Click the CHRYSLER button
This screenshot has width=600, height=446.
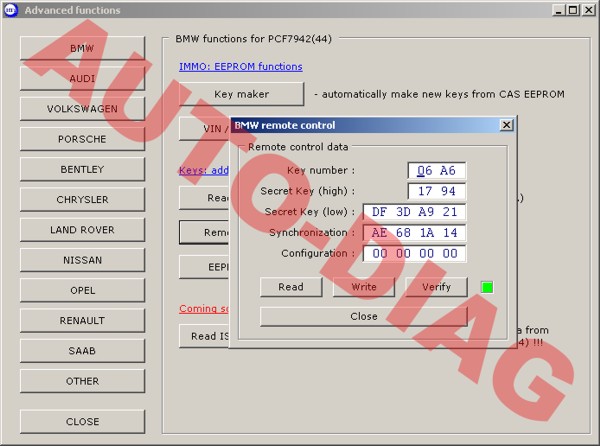tap(82, 199)
